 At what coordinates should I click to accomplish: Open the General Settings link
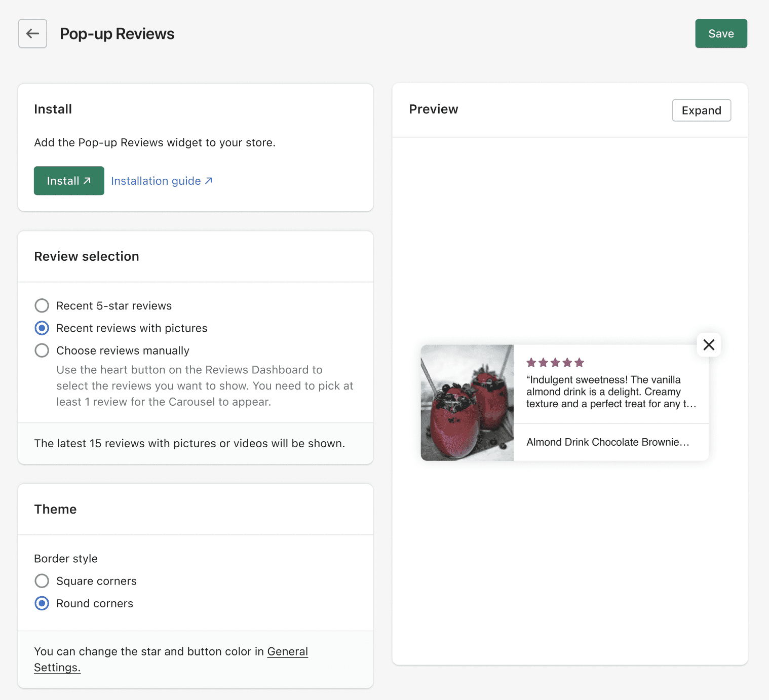pyautogui.click(x=287, y=652)
